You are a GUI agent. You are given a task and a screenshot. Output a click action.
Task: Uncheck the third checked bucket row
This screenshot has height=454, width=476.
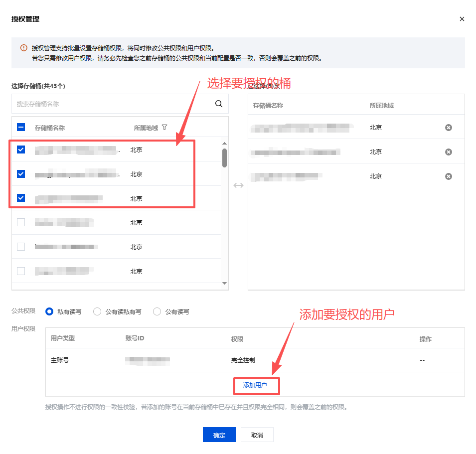21,198
